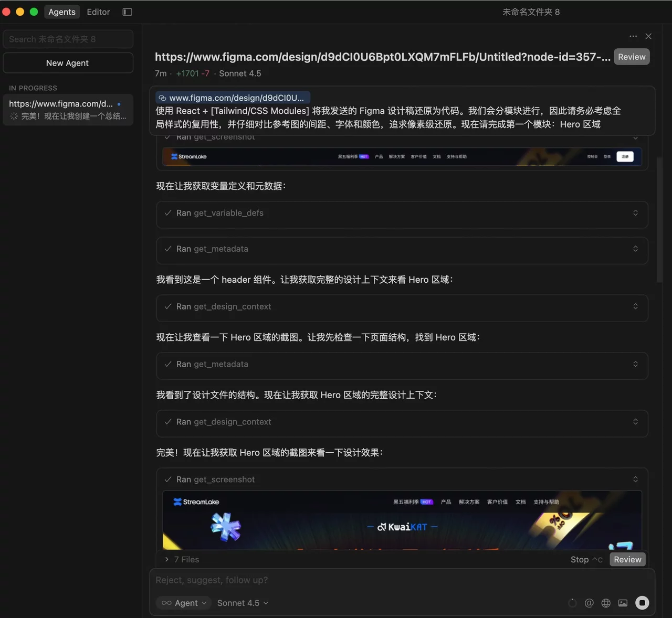Click the Search 未命名文件夹 8 field

click(x=68, y=39)
